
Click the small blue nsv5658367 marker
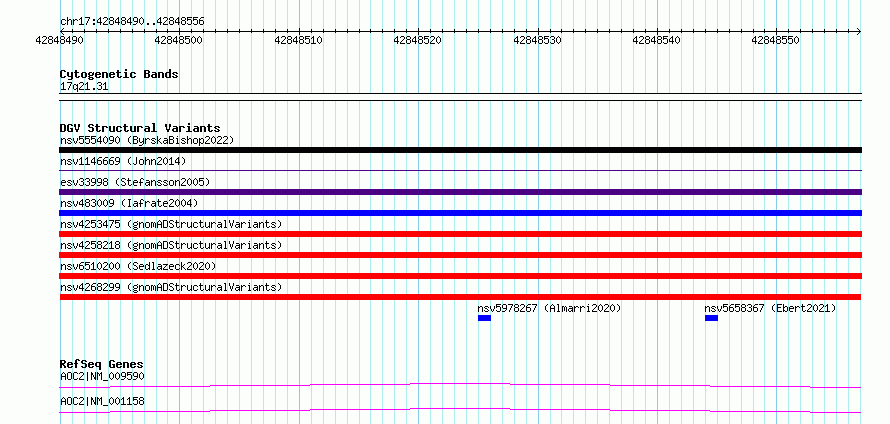point(711,318)
